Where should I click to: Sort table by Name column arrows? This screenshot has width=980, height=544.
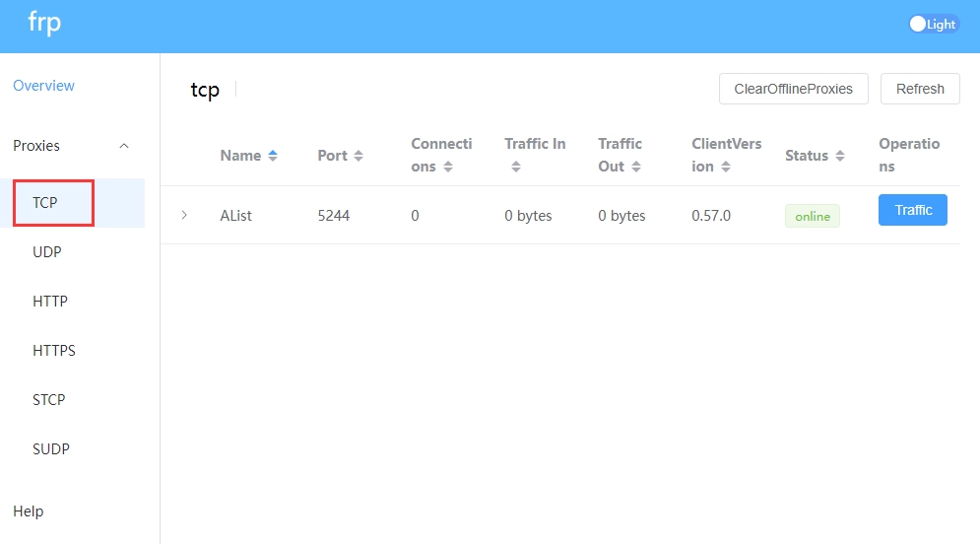273,156
